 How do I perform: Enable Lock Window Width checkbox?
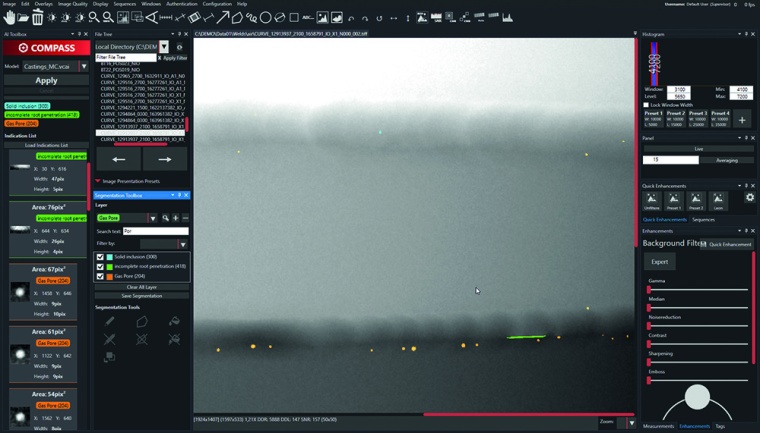(646, 104)
